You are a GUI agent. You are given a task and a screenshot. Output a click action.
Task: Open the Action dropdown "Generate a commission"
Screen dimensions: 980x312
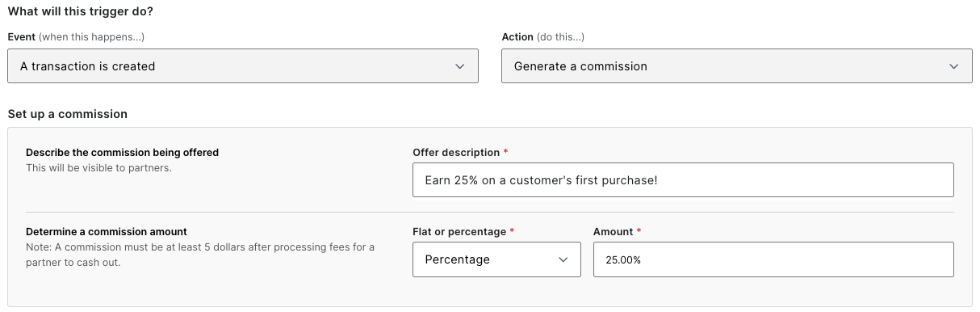[x=737, y=66]
